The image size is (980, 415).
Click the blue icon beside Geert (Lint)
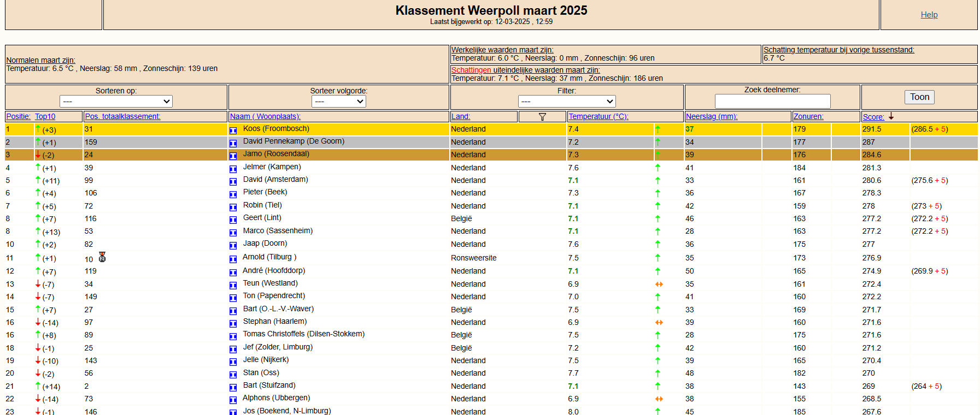click(x=233, y=219)
